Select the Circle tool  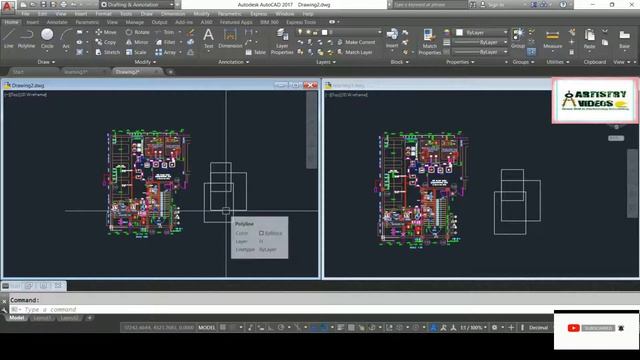click(47, 39)
